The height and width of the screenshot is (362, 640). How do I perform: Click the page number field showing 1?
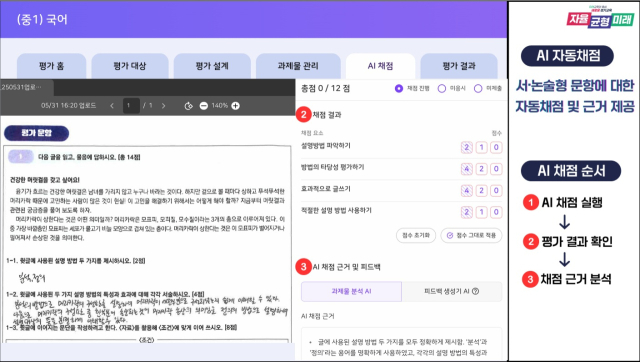[x=131, y=106]
